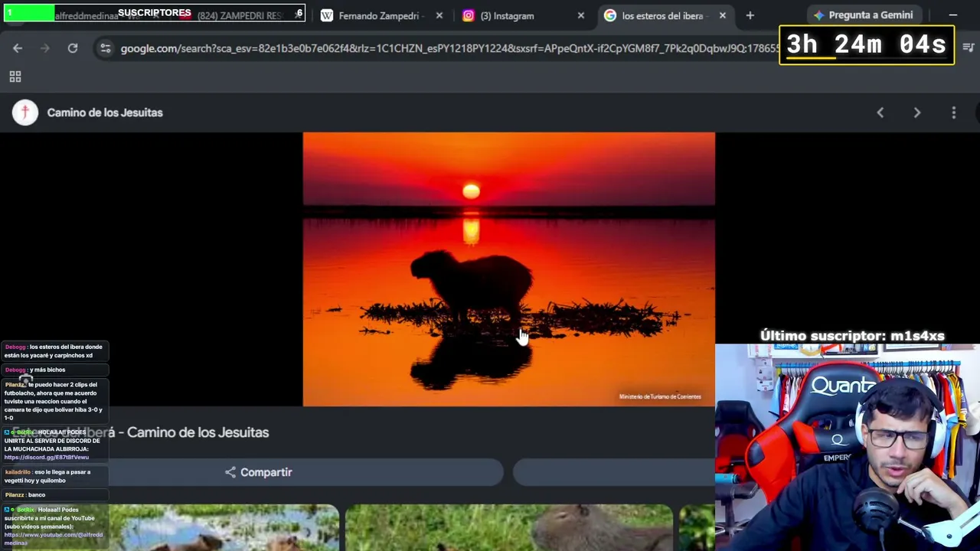
Task: Open the capybara in grass thumbnail
Action: point(509,527)
